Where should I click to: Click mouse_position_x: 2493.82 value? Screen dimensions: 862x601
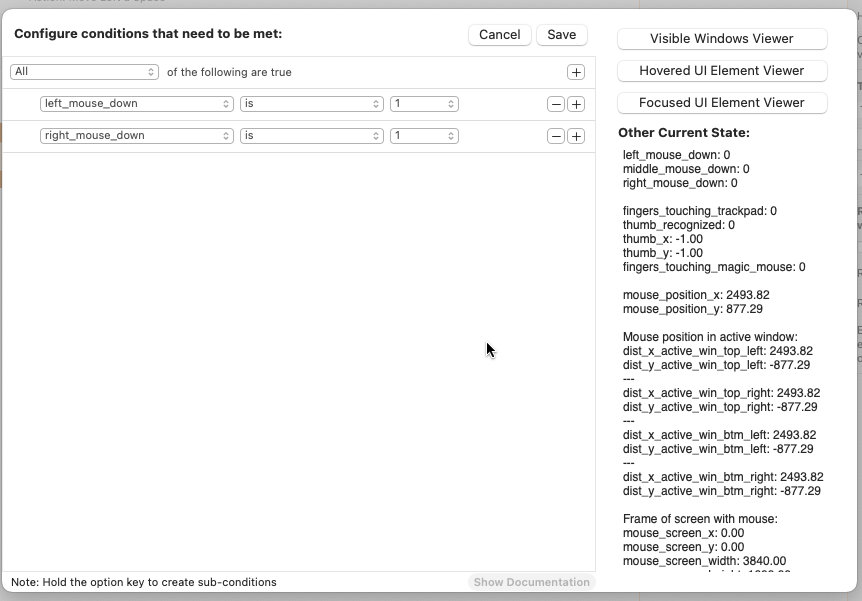[x=696, y=295]
